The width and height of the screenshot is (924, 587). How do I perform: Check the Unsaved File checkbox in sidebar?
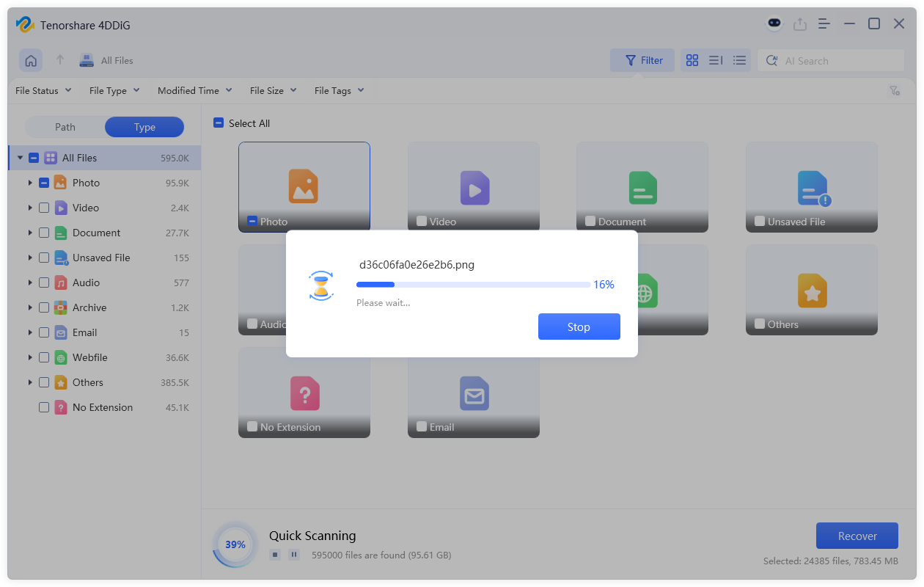coord(44,258)
